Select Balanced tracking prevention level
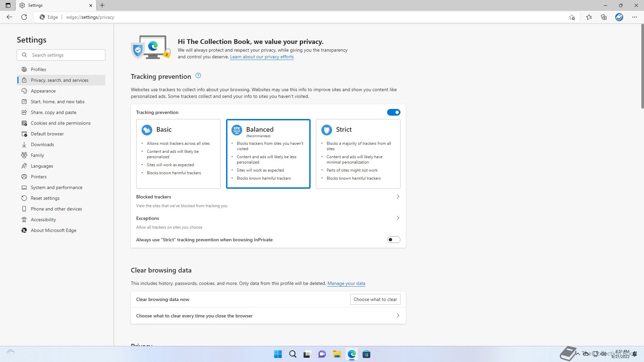The height and width of the screenshot is (362, 644). point(268,154)
